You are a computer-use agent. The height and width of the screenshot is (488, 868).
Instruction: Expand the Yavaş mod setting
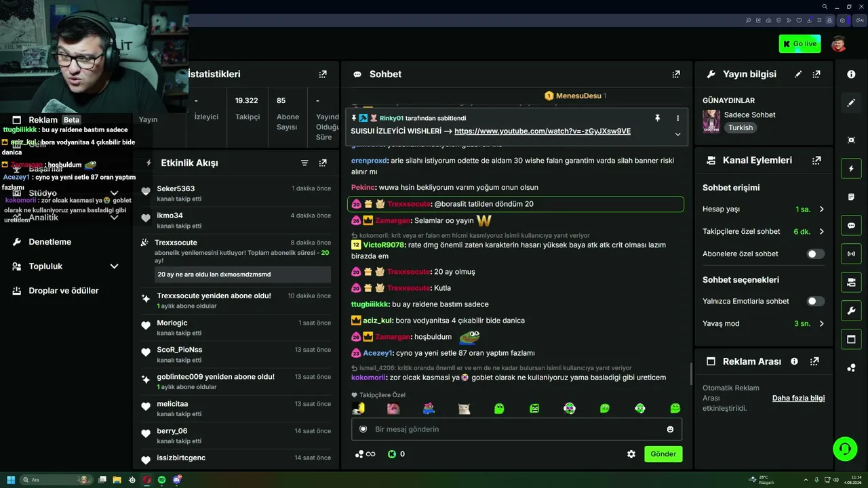(821, 323)
